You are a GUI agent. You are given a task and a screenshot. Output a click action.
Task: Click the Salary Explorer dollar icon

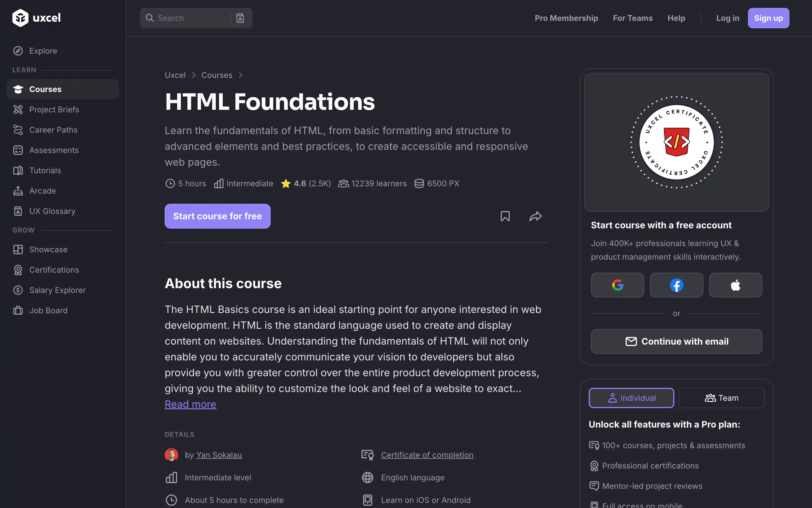click(18, 290)
